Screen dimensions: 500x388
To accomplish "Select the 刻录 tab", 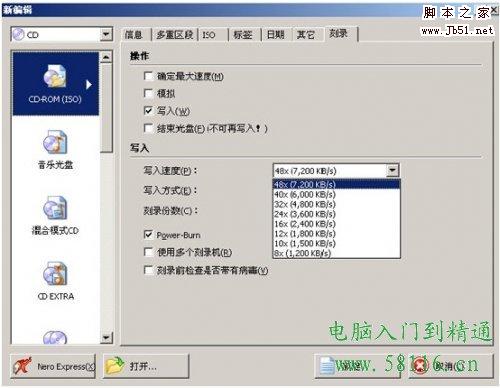I will 340,34.
